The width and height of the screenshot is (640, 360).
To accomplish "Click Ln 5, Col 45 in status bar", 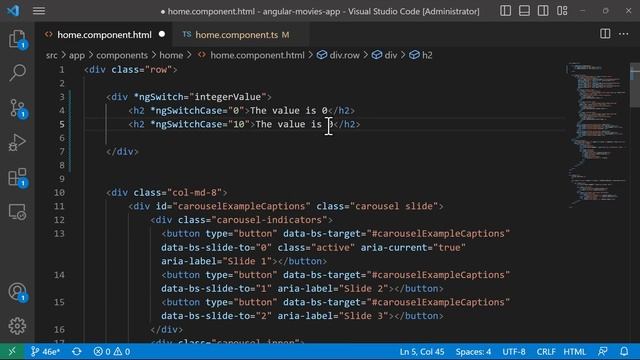I will coord(422,351).
